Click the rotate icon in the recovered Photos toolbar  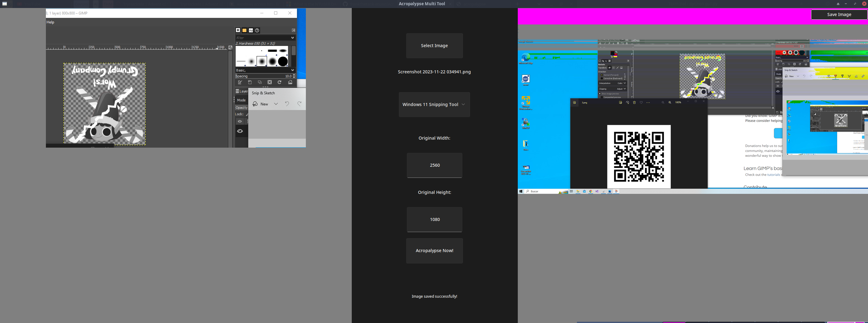pos(627,103)
